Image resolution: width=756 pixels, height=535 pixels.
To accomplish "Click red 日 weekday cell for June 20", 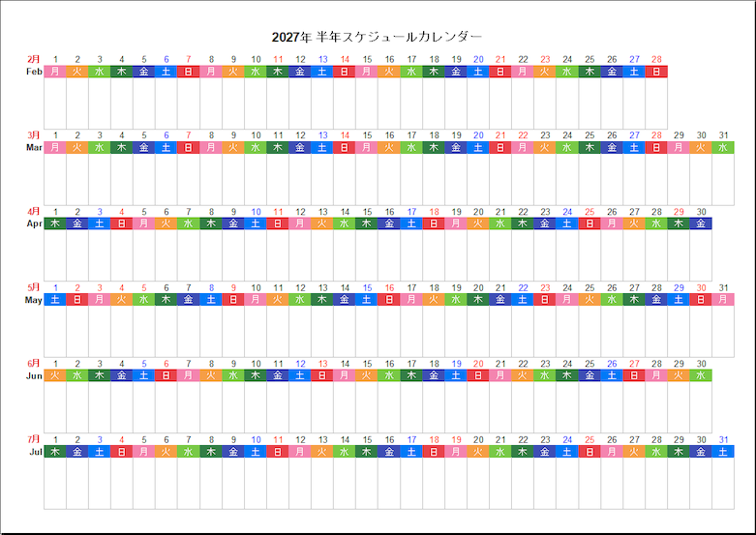I will [x=478, y=376].
